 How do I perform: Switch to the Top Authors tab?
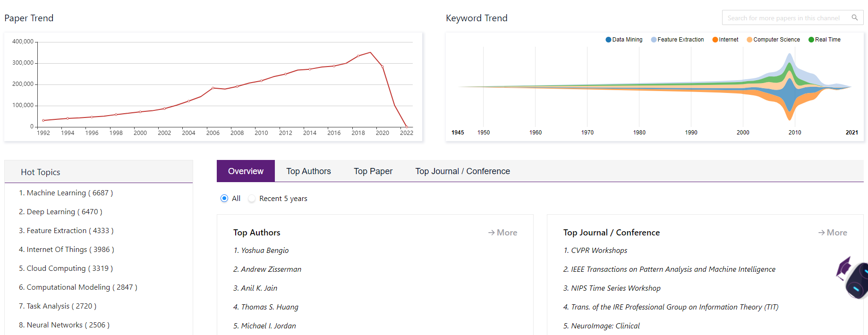(x=308, y=171)
